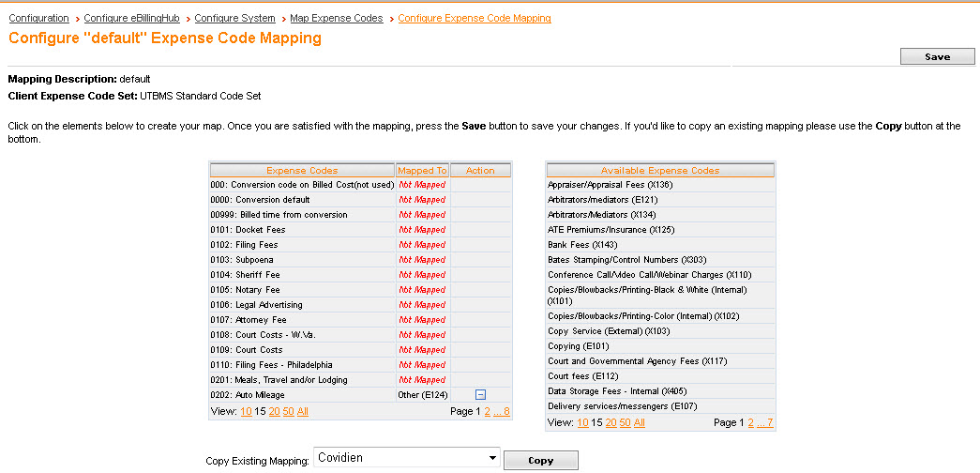Navigate to Configure System breadcrumb
This screenshot has height=473, width=980.
(x=234, y=19)
